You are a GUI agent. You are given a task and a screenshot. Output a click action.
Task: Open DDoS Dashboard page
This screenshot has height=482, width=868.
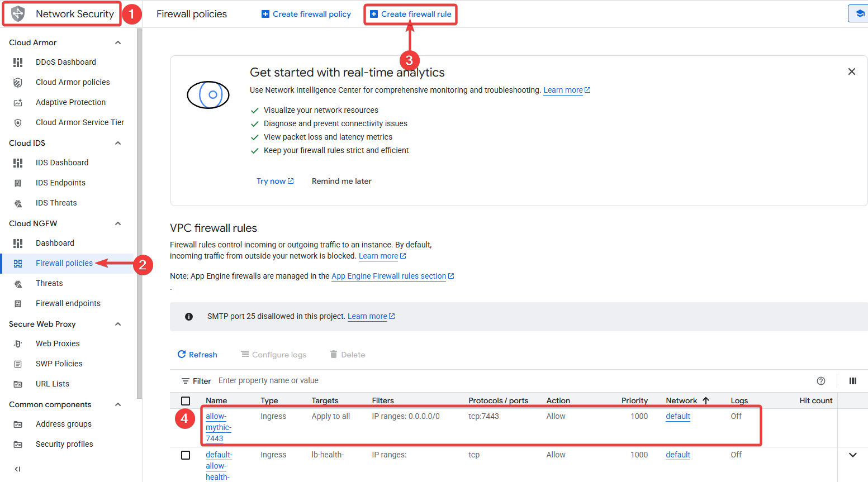click(x=66, y=62)
